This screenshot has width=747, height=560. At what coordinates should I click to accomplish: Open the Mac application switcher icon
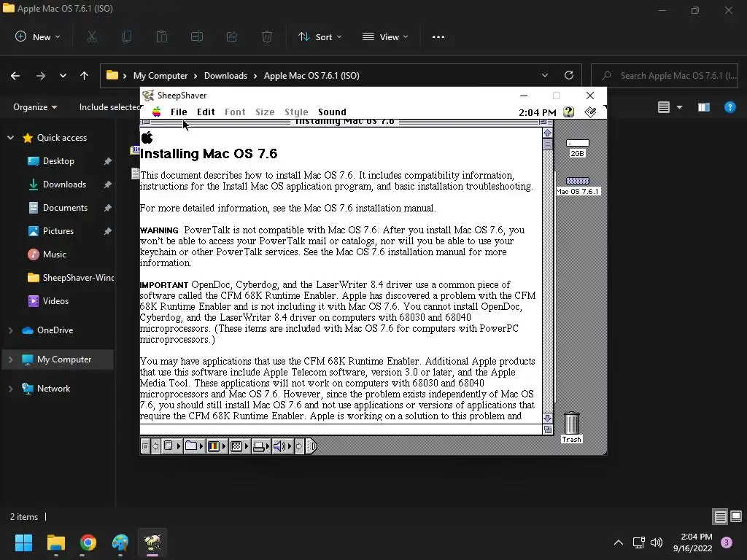coord(590,112)
